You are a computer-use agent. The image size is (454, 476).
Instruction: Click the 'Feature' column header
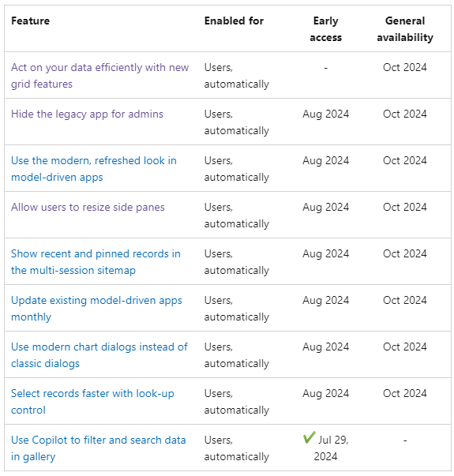[30, 21]
